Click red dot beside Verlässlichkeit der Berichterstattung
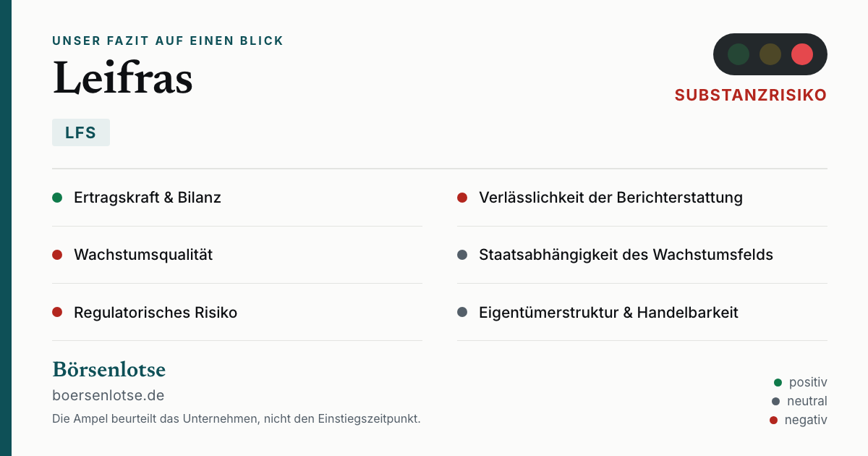This screenshot has width=868, height=456. tap(462, 198)
